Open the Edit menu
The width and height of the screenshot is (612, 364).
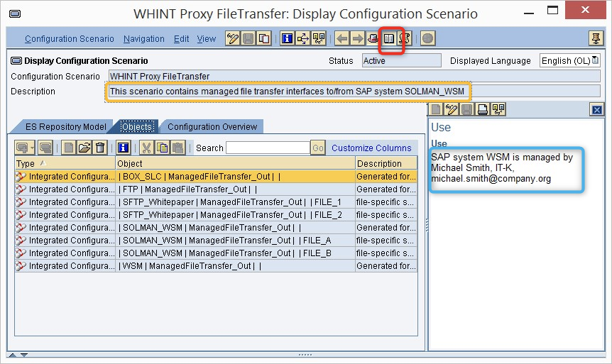pos(182,39)
